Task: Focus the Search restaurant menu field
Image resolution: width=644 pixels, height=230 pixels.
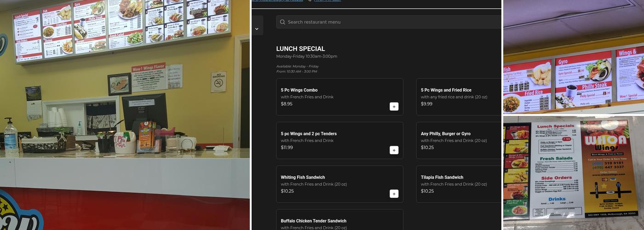Action: (x=389, y=22)
